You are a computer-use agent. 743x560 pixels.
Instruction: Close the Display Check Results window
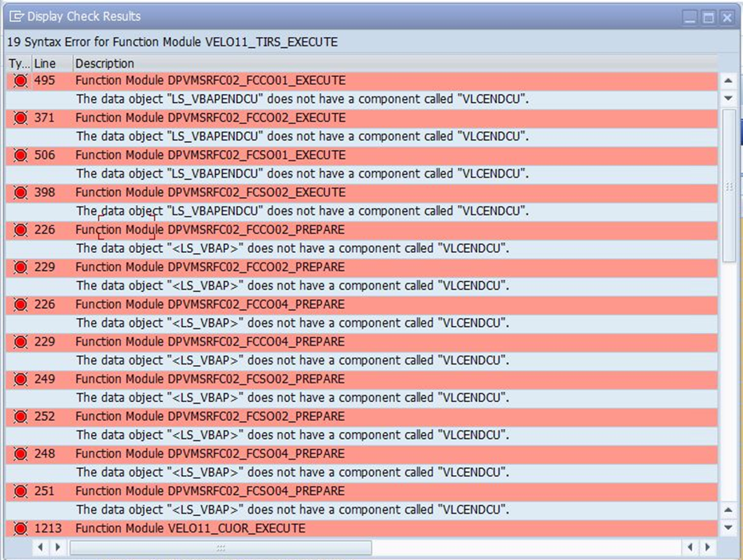pos(727,17)
